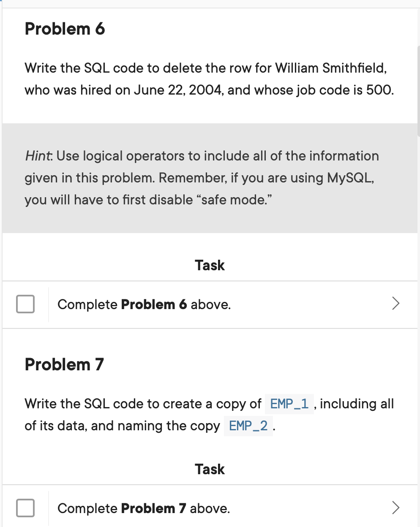This screenshot has width=420, height=527.
Task: Click the 'Complete Problem 7 above' task text
Action: (144, 508)
